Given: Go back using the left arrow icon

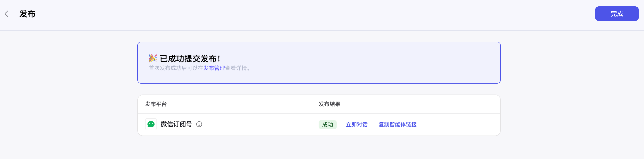Looking at the screenshot, I should click(7, 14).
